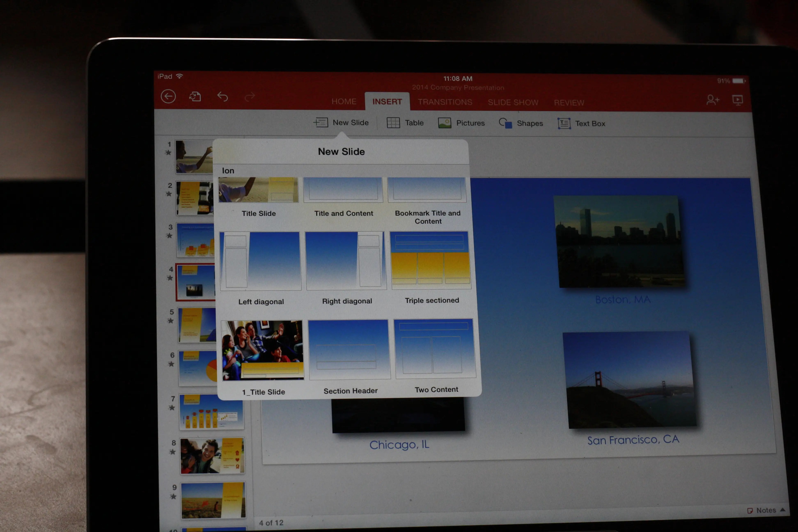798x532 pixels.
Task: Choose the Title and Content layout
Action: point(343,190)
